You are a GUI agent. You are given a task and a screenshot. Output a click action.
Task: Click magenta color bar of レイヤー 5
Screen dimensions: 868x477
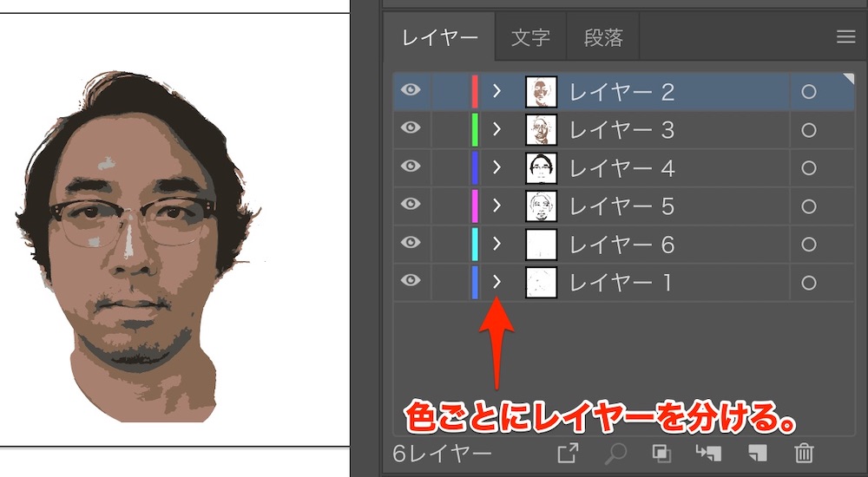coord(475,206)
